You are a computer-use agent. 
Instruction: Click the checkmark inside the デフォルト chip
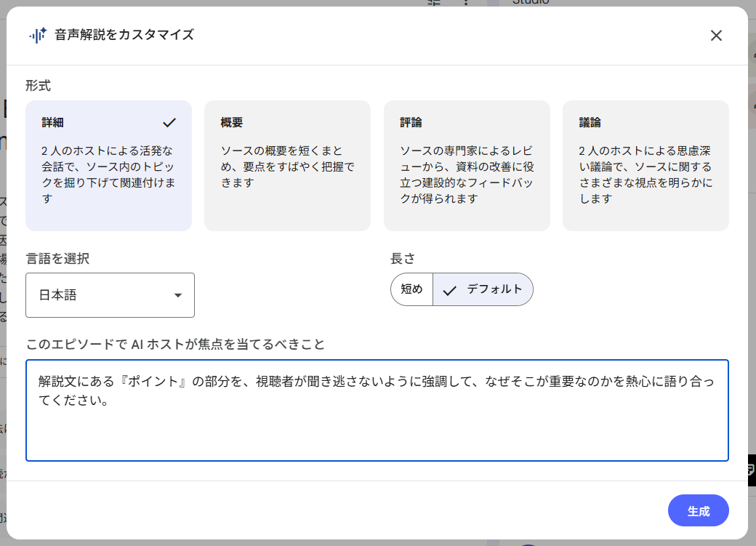(450, 290)
